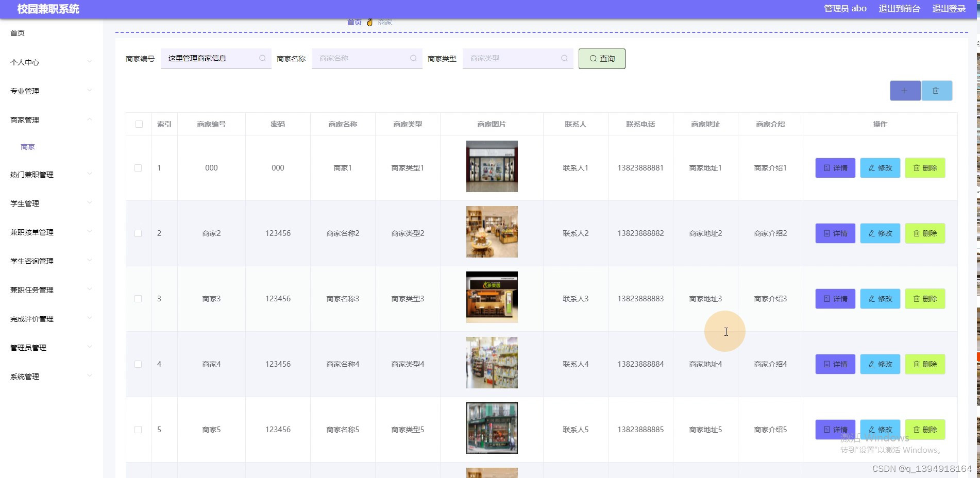This screenshot has width=980, height=478.
Task: Open merchant image thumbnail for 商家名称5
Action: 492,428
